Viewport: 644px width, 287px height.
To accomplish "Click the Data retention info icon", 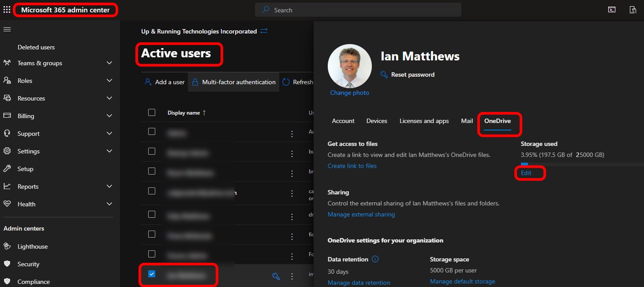I will tap(375, 259).
